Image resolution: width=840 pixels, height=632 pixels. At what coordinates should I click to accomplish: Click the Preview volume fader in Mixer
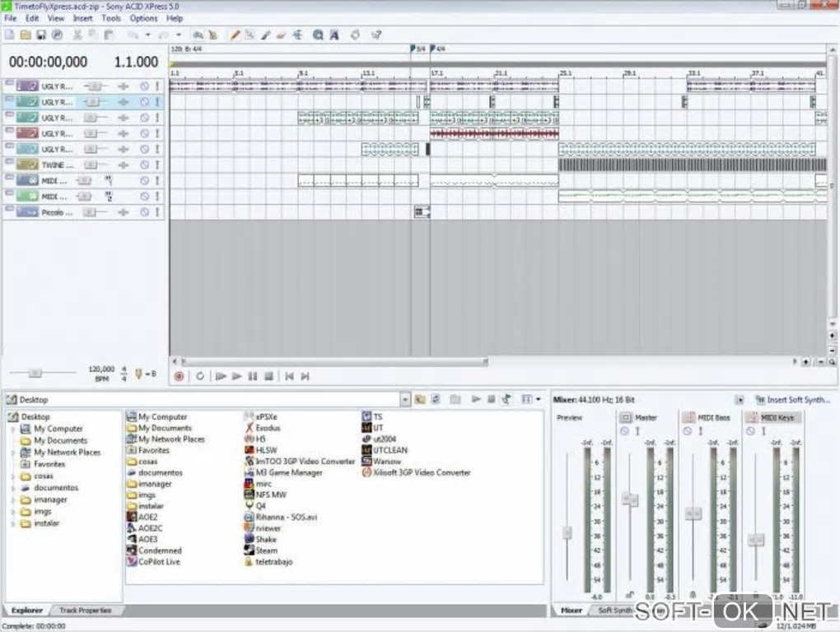pyautogui.click(x=567, y=532)
